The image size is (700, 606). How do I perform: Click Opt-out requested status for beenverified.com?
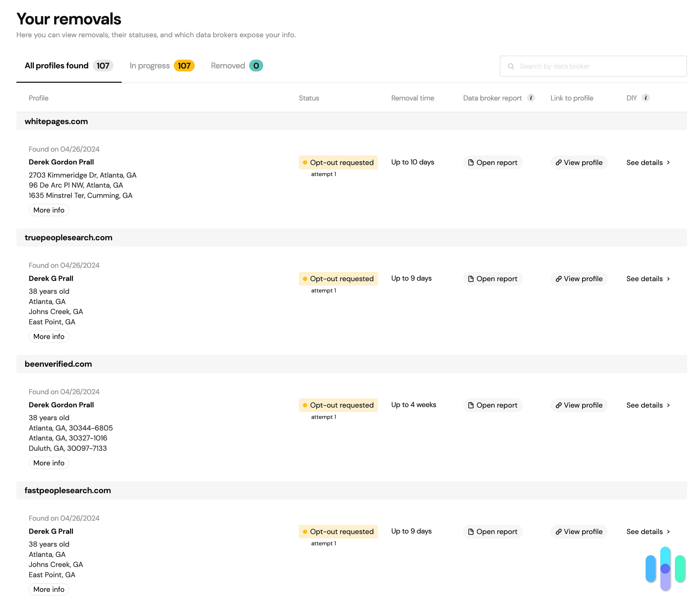[x=338, y=406]
